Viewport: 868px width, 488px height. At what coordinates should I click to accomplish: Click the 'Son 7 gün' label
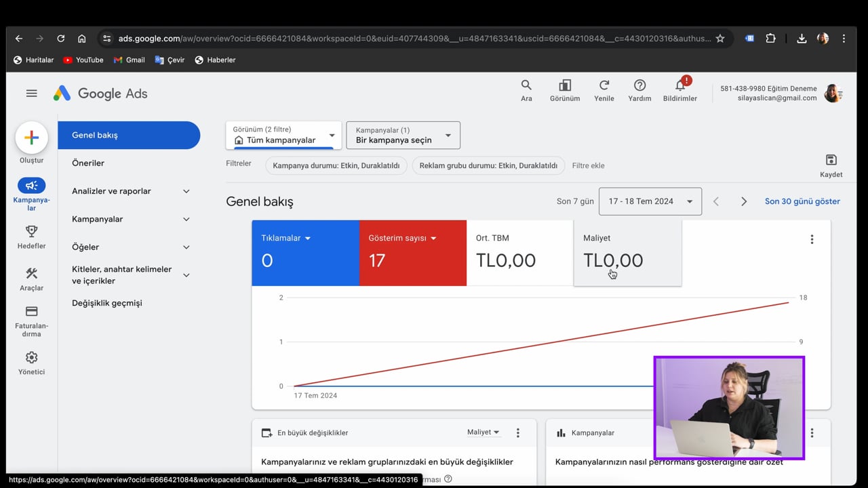(575, 201)
